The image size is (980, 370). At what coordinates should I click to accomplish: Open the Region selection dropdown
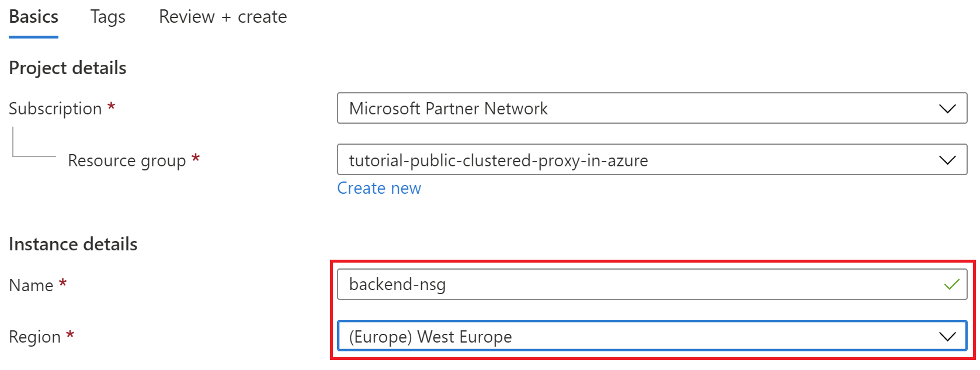coord(642,337)
